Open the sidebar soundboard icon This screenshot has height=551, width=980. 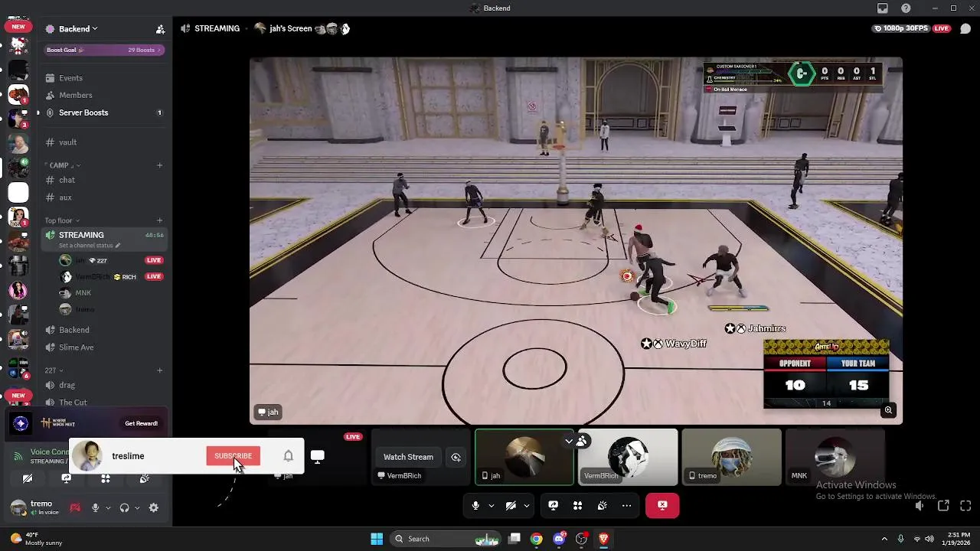coord(145,478)
